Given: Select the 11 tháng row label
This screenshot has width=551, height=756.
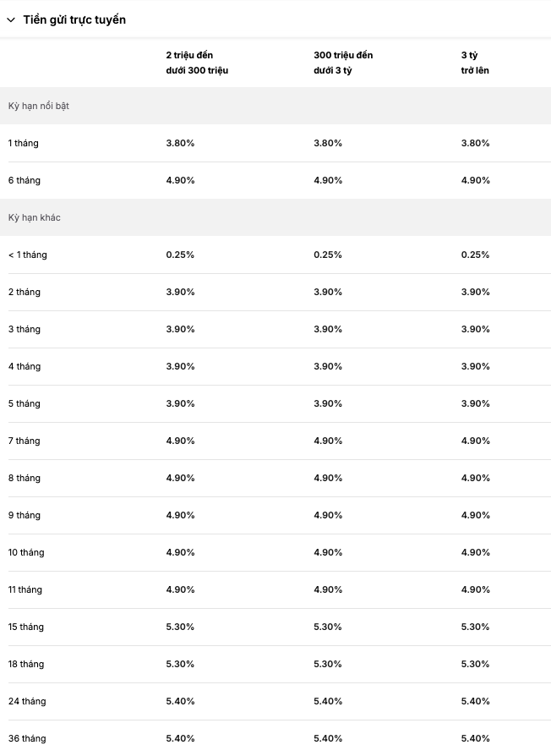Looking at the screenshot, I should pos(25,589).
